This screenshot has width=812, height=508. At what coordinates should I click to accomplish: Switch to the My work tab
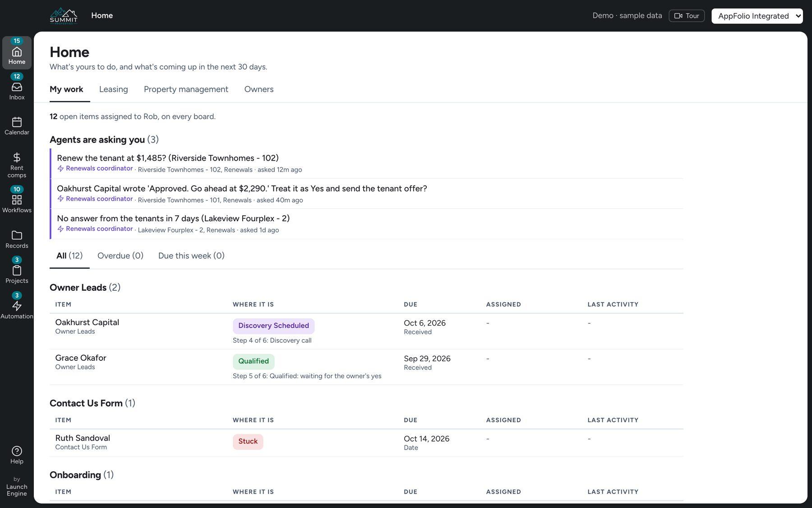(66, 89)
